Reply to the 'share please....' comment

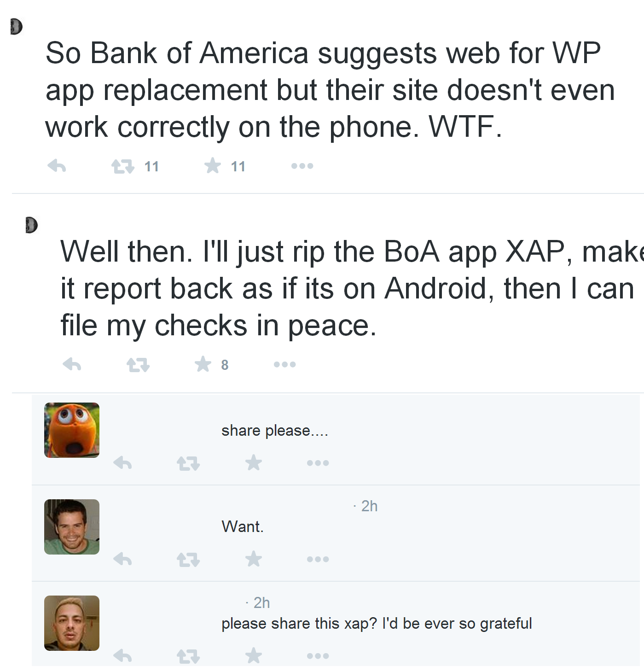(x=122, y=462)
